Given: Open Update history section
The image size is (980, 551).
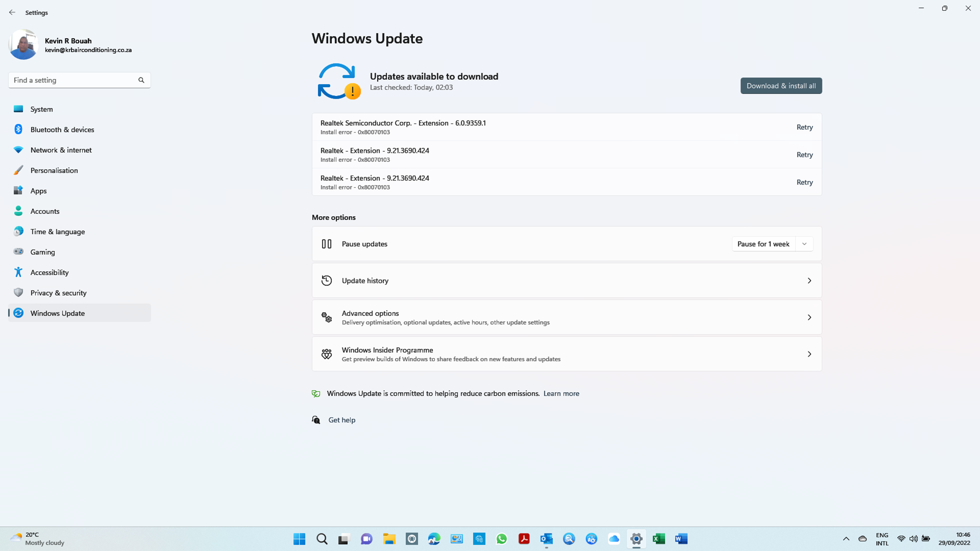Looking at the screenshot, I should (x=566, y=281).
